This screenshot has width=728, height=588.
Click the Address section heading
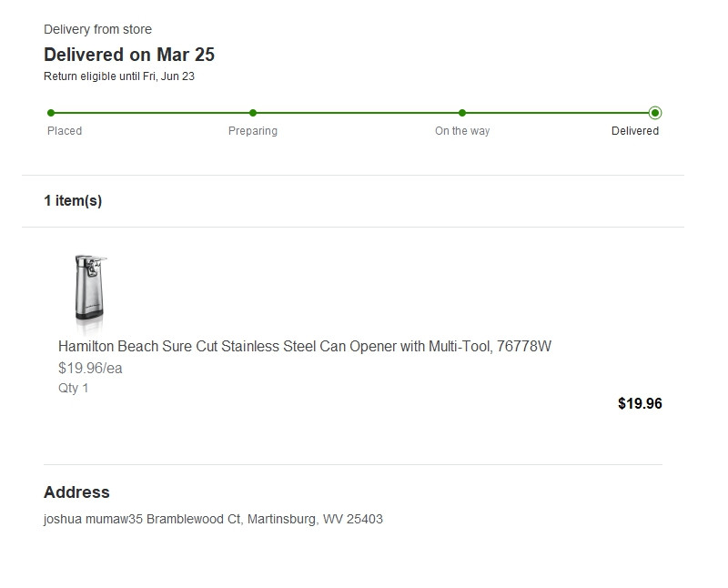click(x=76, y=492)
